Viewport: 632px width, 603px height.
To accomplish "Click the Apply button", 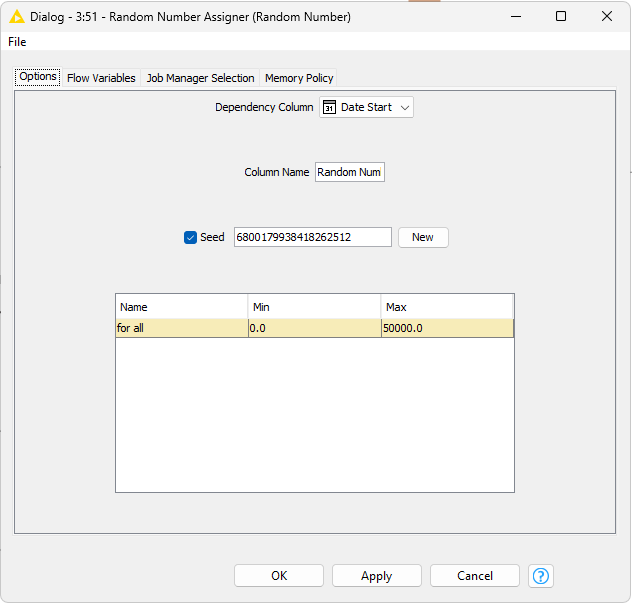I will (377, 576).
